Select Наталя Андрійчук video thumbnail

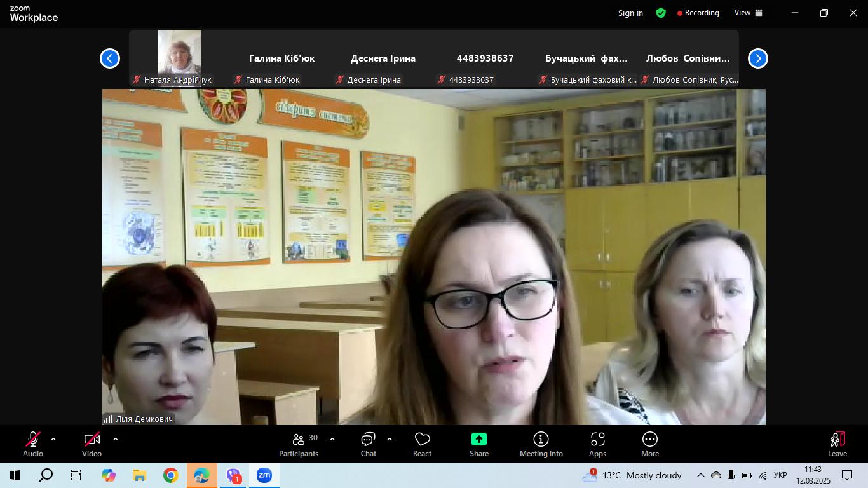(180, 58)
